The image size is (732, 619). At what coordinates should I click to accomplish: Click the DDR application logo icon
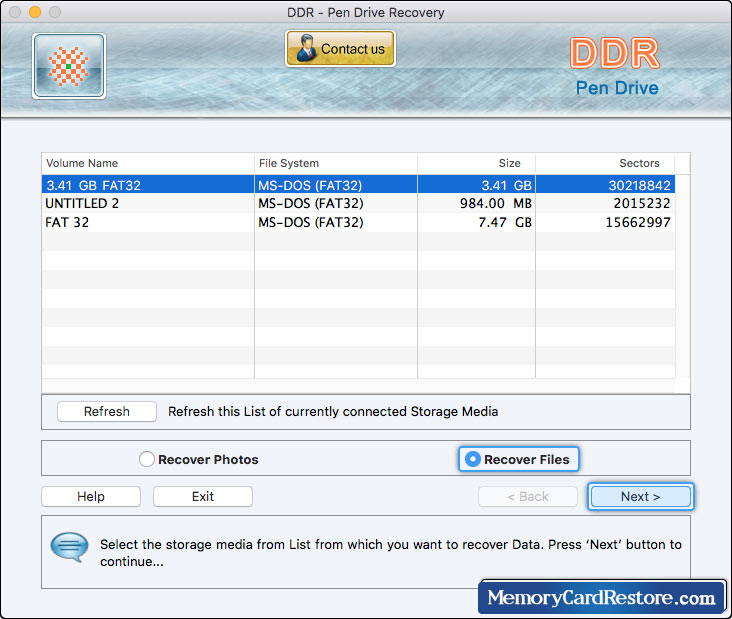pos(69,66)
